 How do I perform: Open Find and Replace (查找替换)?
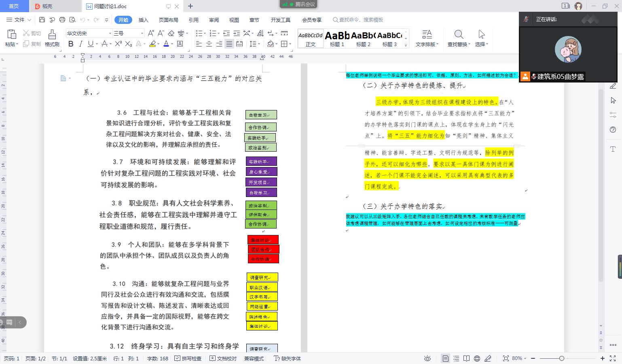(x=459, y=38)
